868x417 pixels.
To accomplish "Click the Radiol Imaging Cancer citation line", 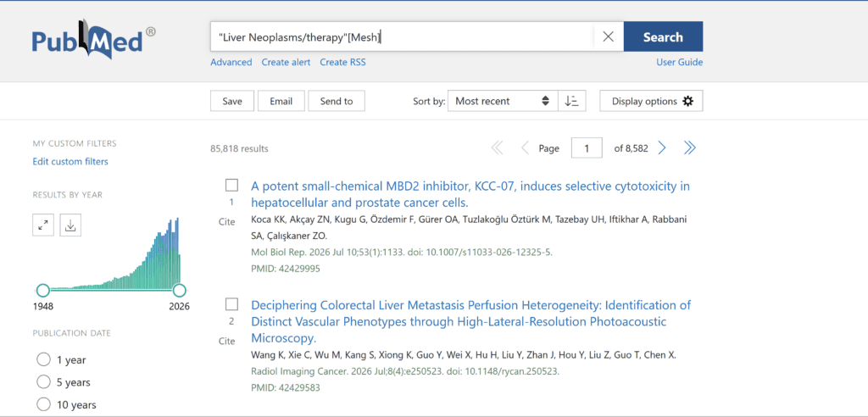I will [405, 371].
